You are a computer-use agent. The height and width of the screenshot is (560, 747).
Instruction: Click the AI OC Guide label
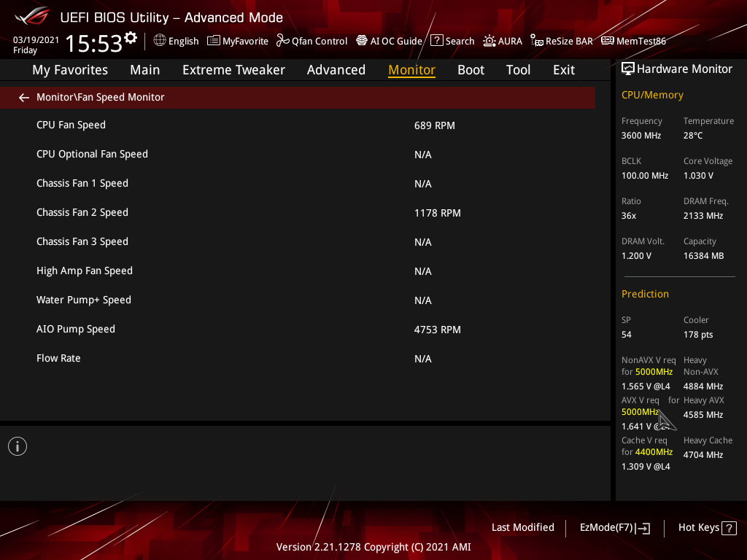(396, 42)
